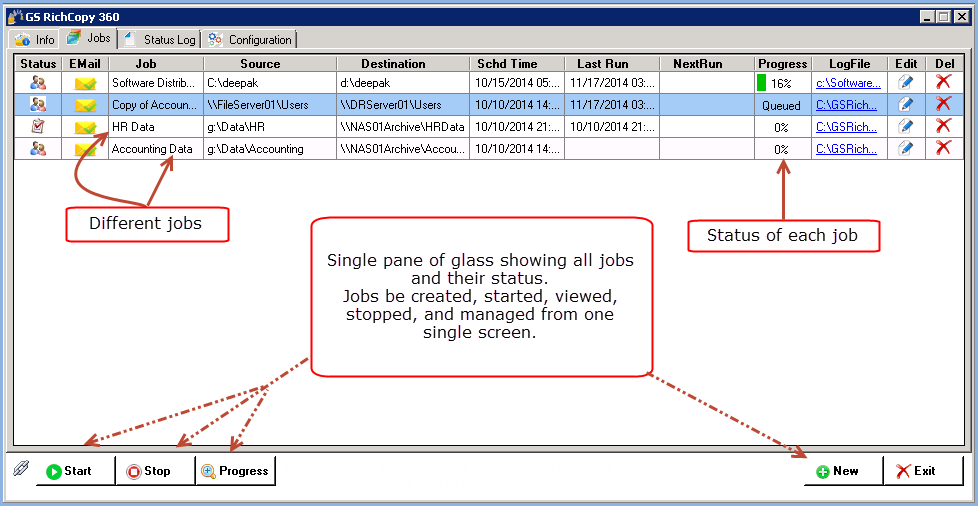
Task: Open the c:\Software... log file link
Action: point(848,83)
